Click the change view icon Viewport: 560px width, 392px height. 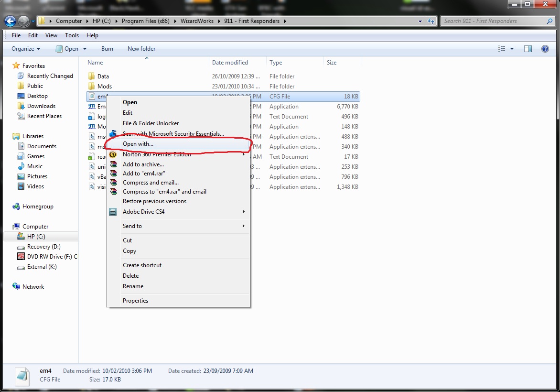coord(501,49)
